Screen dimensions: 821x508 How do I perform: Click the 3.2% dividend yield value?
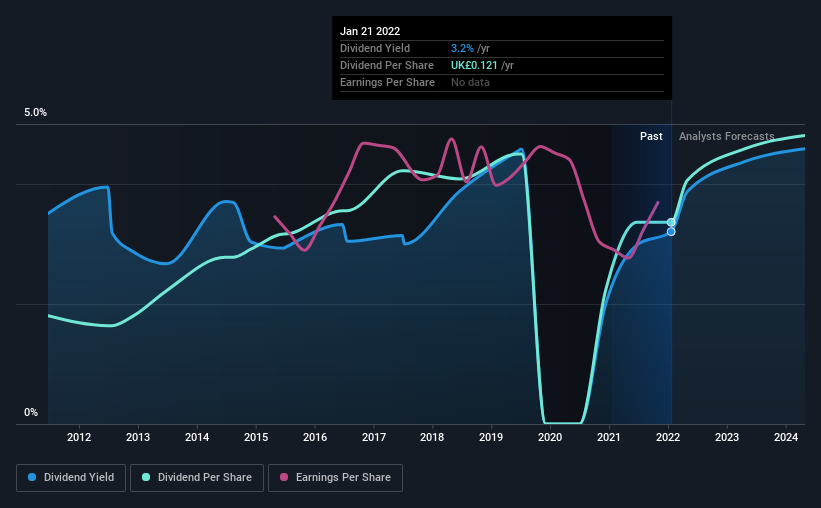coord(462,48)
